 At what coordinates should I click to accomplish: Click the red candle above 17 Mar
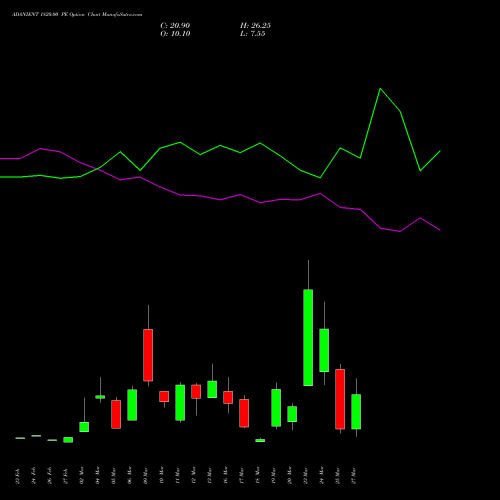[244, 413]
